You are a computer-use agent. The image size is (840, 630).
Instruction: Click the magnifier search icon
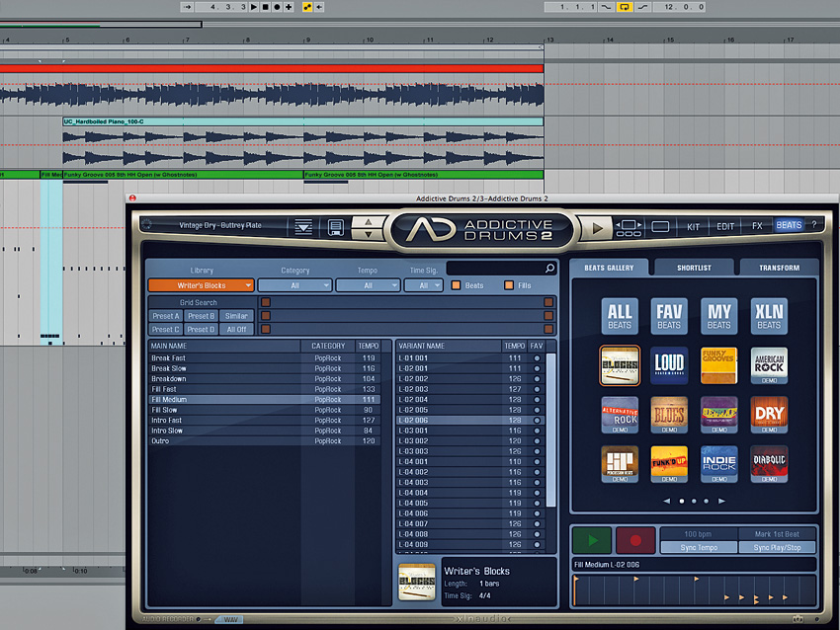tap(549, 269)
